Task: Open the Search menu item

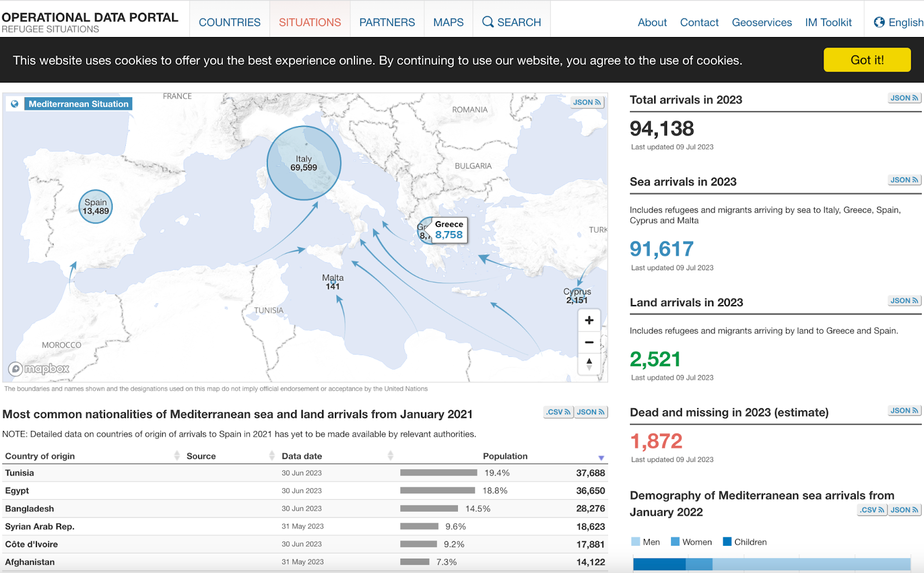Action: pyautogui.click(x=512, y=22)
